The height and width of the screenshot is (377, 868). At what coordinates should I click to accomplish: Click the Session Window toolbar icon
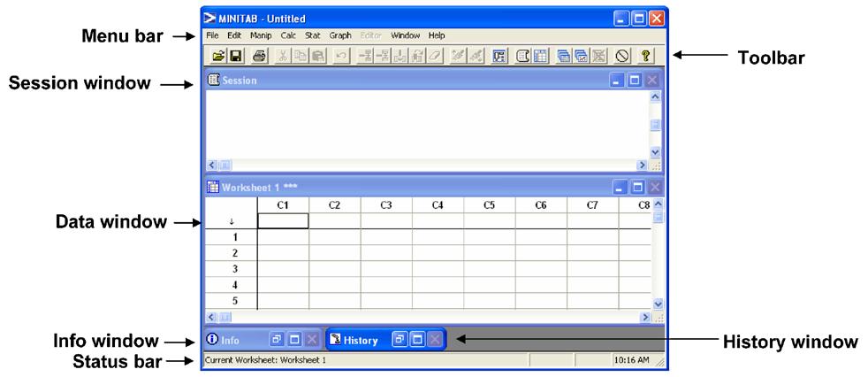[x=523, y=56]
